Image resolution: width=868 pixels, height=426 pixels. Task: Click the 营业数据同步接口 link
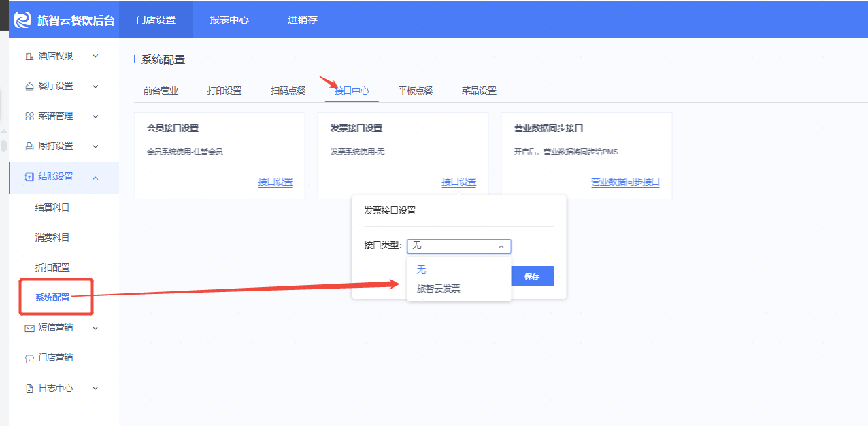tap(625, 182)
